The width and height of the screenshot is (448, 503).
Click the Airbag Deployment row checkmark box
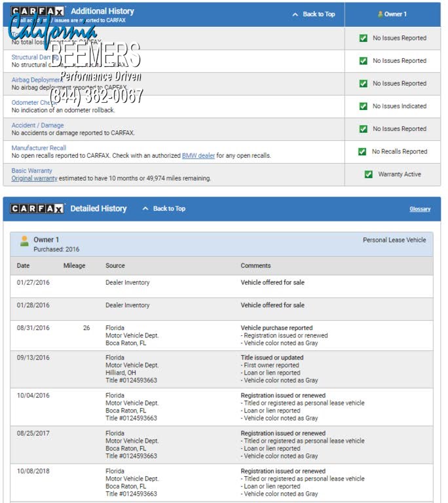click(x=363, y=83)
